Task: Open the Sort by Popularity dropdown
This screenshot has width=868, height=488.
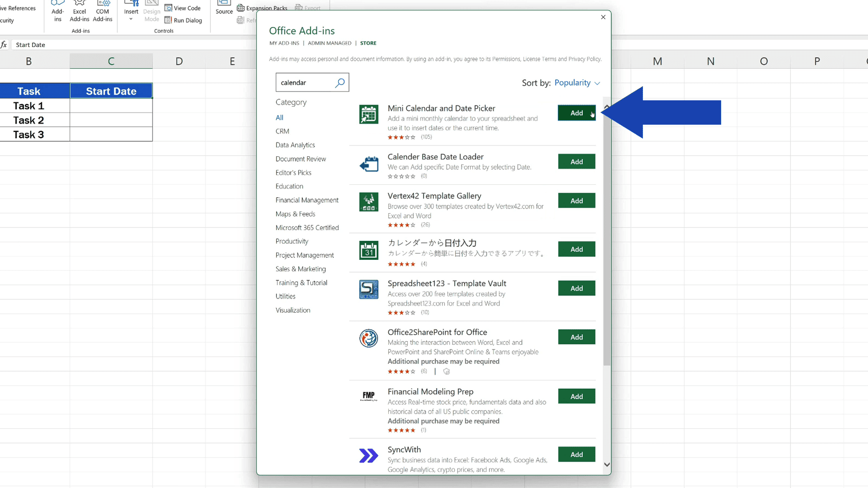Action: tap(577, 82)
